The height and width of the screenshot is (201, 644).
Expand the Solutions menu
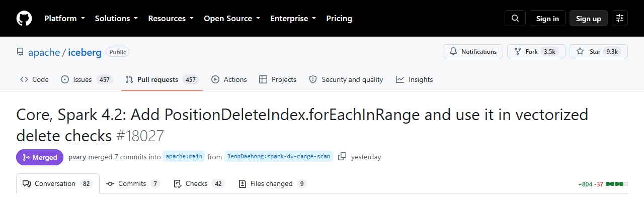point(116,19)
